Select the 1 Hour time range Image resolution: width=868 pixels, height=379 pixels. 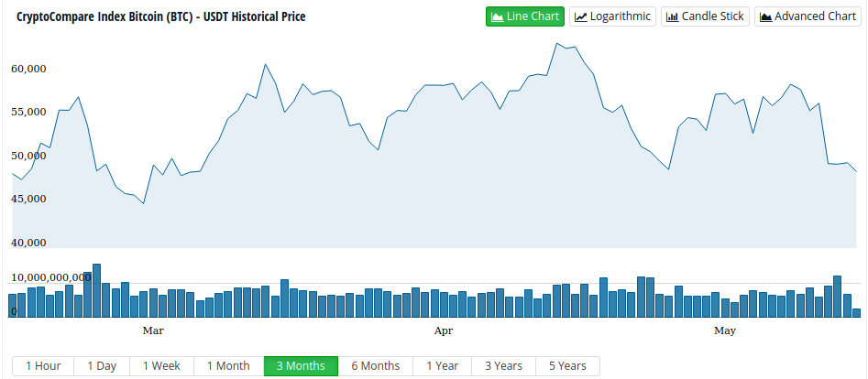tap(43, 365)
